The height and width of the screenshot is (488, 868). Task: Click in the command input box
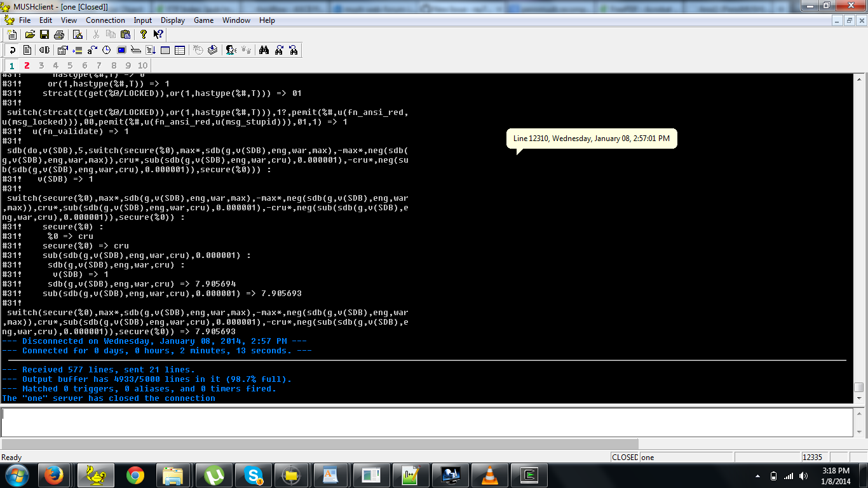coord(427,422)
